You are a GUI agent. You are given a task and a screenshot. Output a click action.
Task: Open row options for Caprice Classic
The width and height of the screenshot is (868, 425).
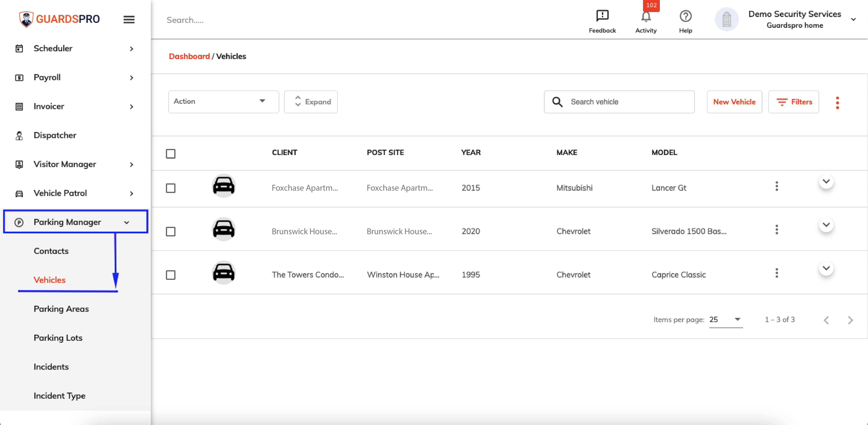click(777, 273)
